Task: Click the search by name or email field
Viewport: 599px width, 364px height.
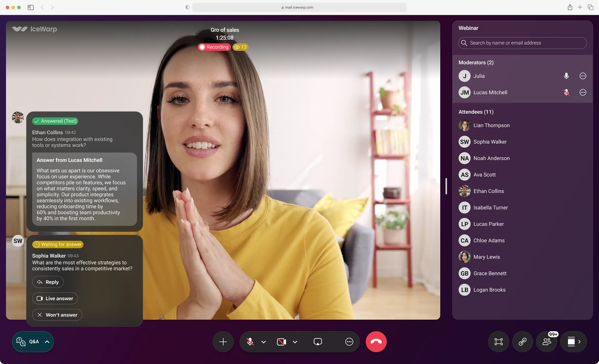Action: (522, 43)
